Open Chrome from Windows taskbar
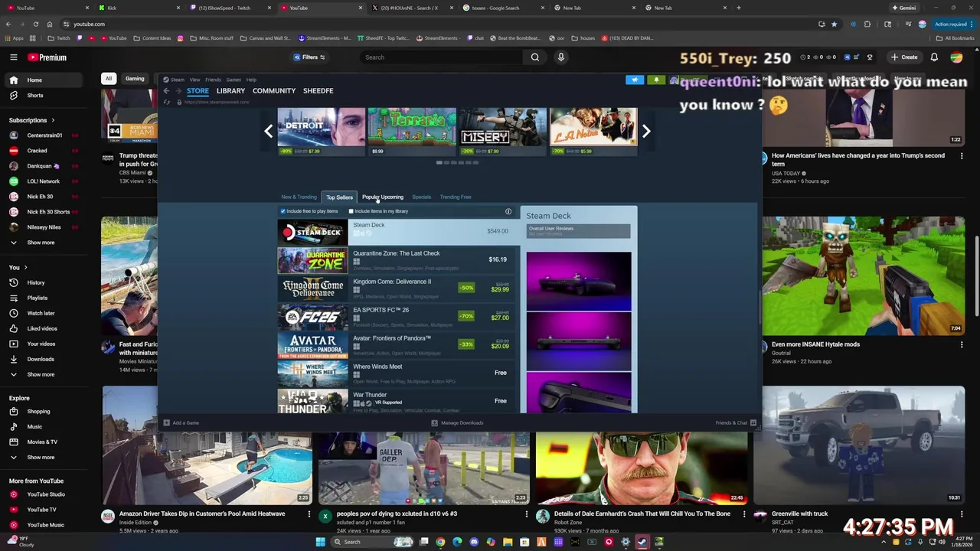Image resolution: width=980 pixels, height=551 pixels. tap(440, 542)
